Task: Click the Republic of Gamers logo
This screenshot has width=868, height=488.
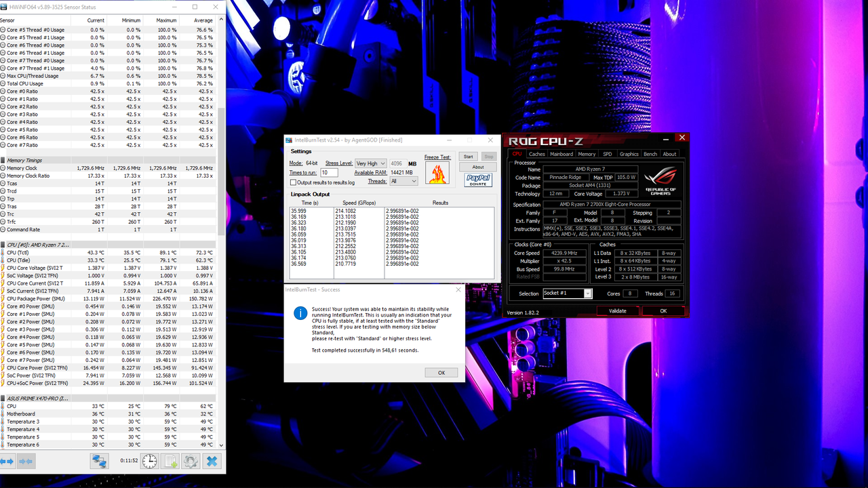Action: tap(660, 180)
